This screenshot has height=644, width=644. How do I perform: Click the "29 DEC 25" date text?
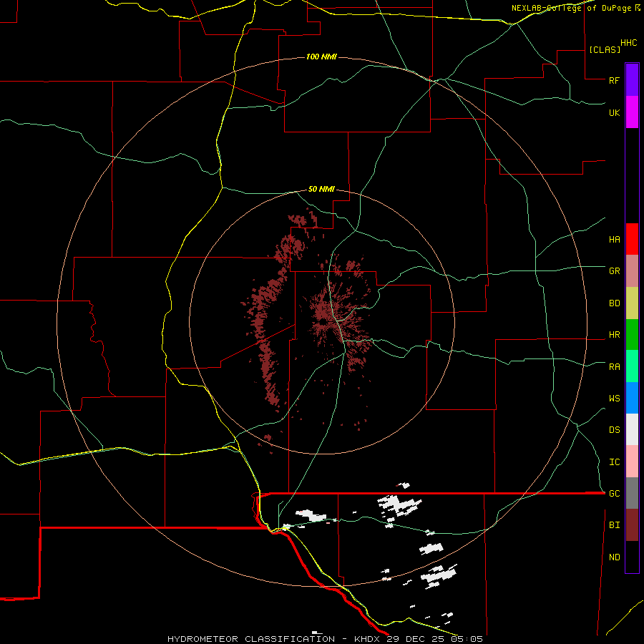(x=416, y=639)
